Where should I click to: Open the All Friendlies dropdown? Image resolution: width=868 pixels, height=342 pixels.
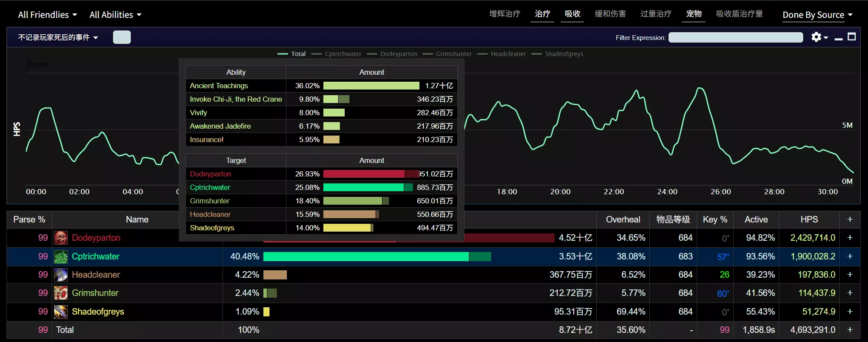coord(47,15)
